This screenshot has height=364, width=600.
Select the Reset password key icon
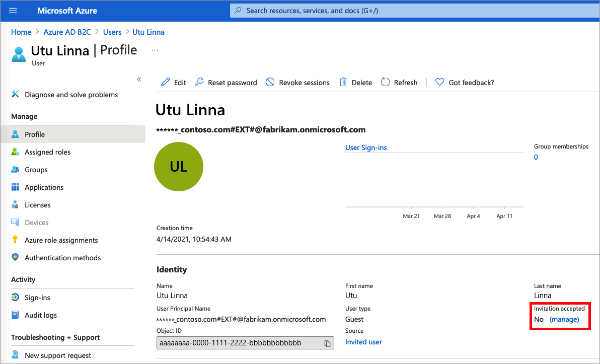click(x=199, y=82)
